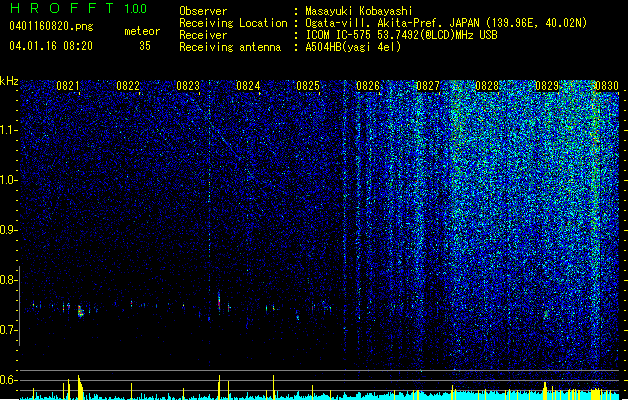Click receiver value ICOM IC-575 53.7492 MHz
The image size is (629, 400).
401,35
